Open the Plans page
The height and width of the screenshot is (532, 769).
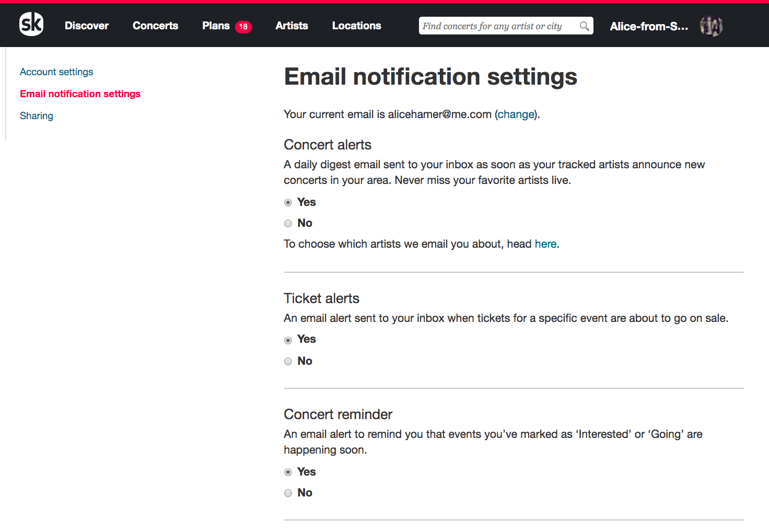215,25
